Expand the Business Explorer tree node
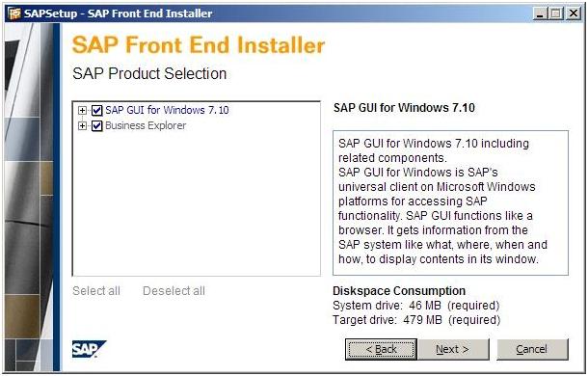588x376 pixels. click(x=82, y=125)
